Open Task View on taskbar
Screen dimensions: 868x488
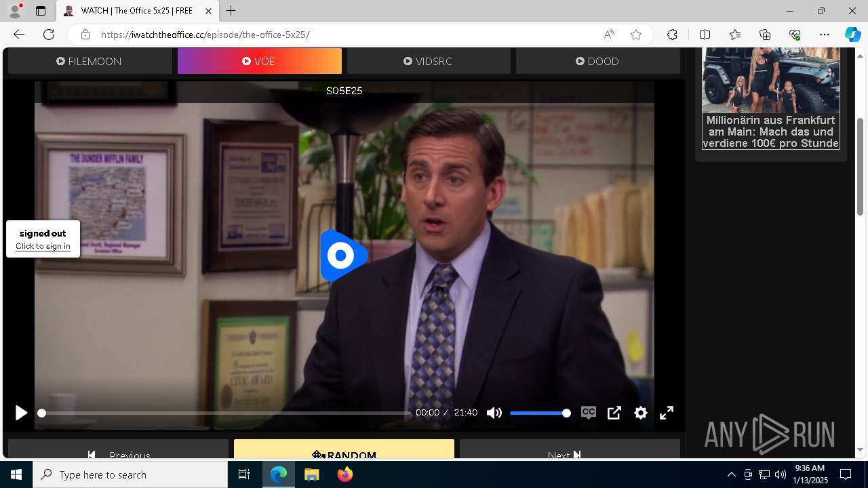pyautogui.click(x=244, y=474)
